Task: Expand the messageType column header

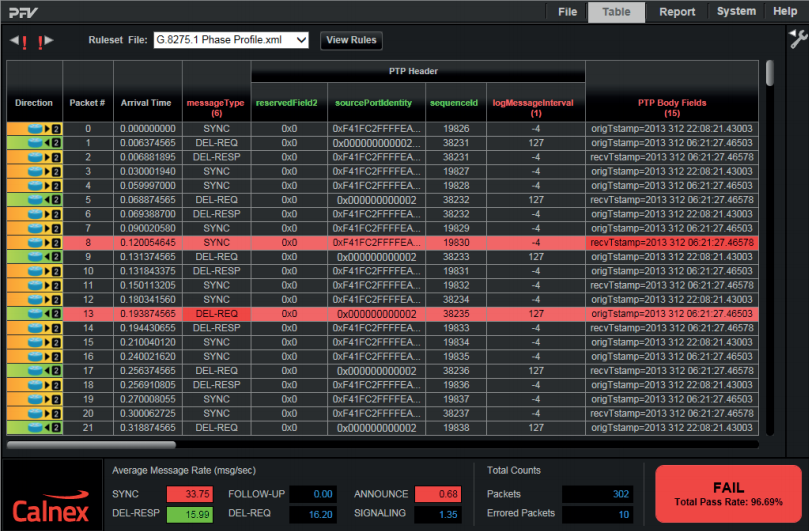Action: (216, 107)
